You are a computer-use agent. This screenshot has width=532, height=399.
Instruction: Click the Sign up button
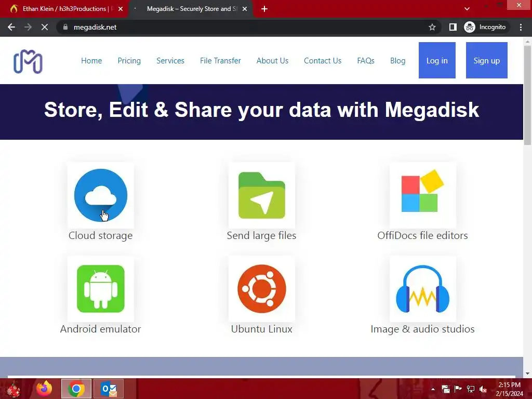coord(486,60)
